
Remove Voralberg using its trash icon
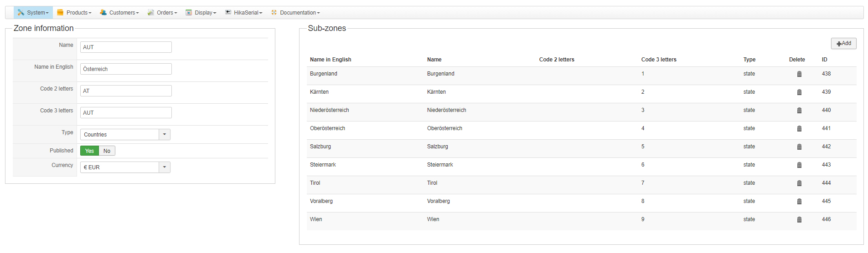tap(799, 202)
